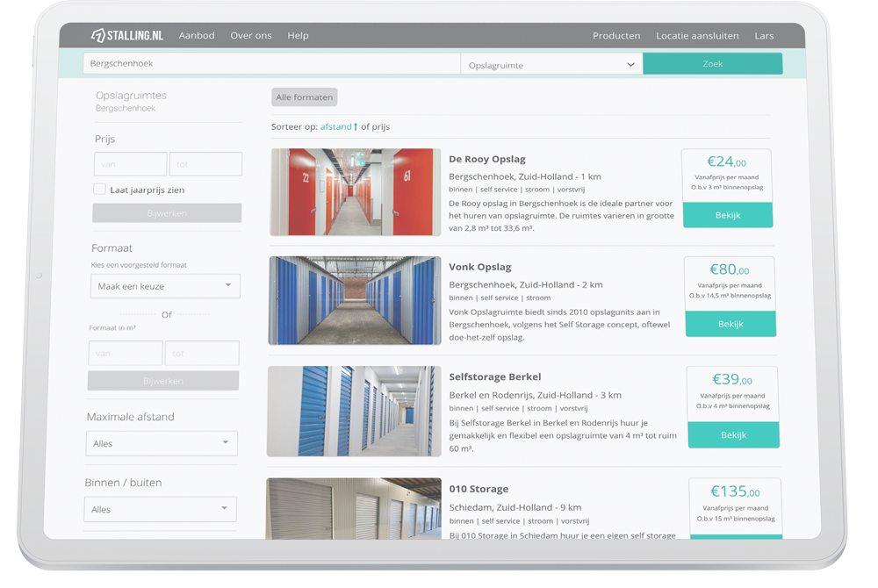The height and width of the screenshot is (588, 878).
Task: Focus the Formaat in m³ 'van' field
Action: click(126, 353)
